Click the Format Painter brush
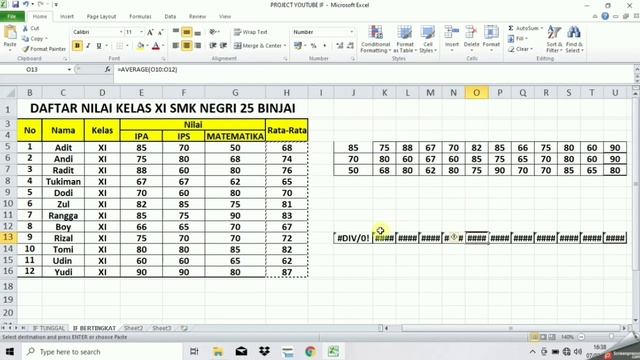 pyautogui.click(x=44, y=49)
